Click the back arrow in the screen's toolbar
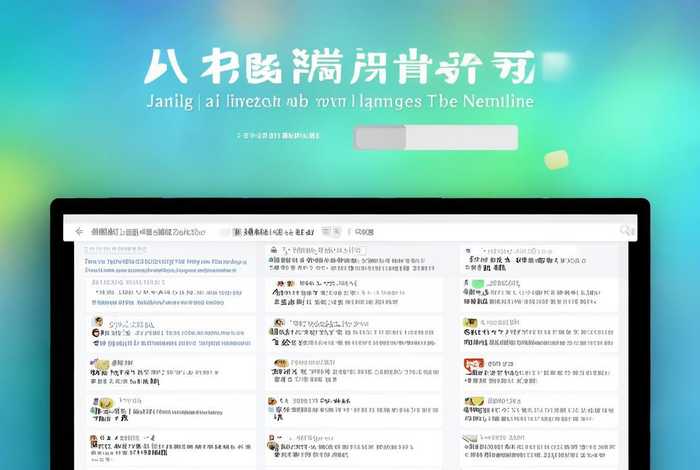 pyautogui.click(x=79, y=231)
